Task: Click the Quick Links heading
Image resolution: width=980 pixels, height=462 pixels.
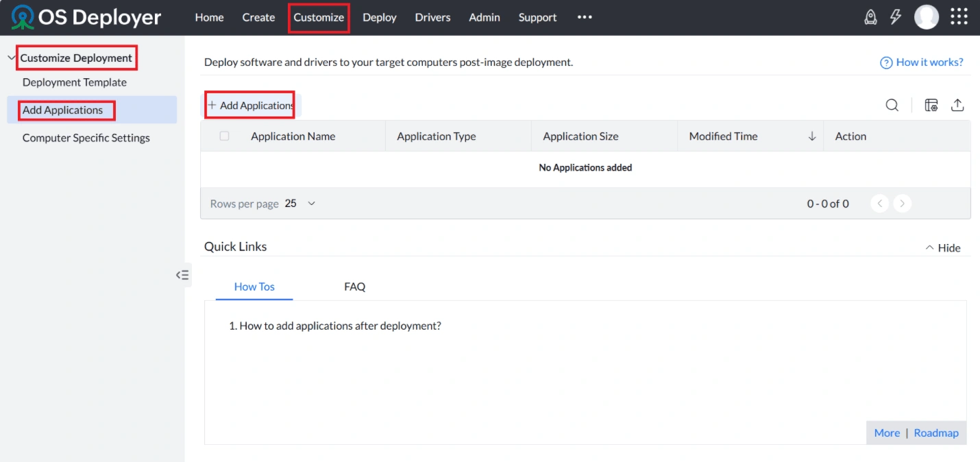Action: click(x=235, y=247)
